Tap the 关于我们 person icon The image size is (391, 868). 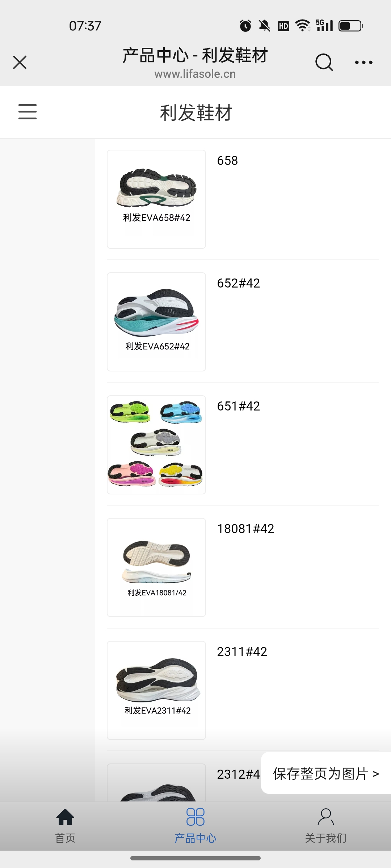tap(326, 817)
